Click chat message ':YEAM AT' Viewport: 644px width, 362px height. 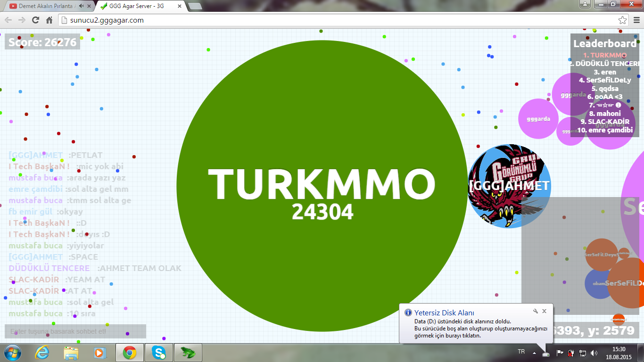pos(85,280)
